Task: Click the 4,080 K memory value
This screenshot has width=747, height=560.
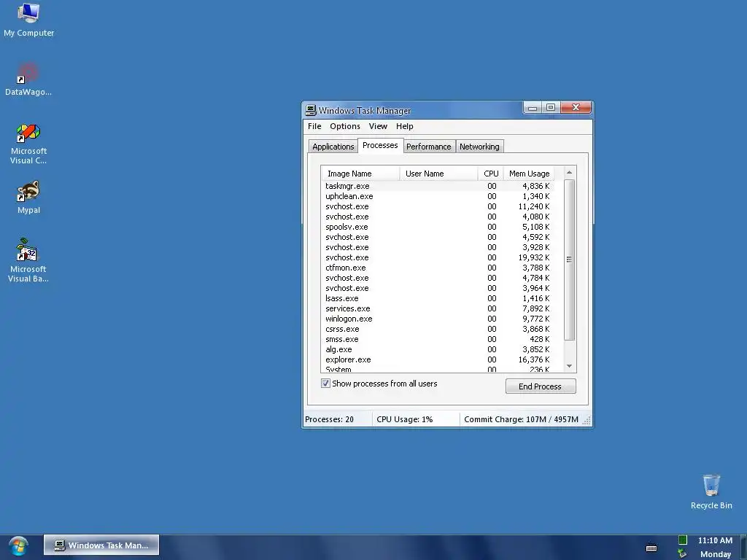Action: tap(536, 217)
